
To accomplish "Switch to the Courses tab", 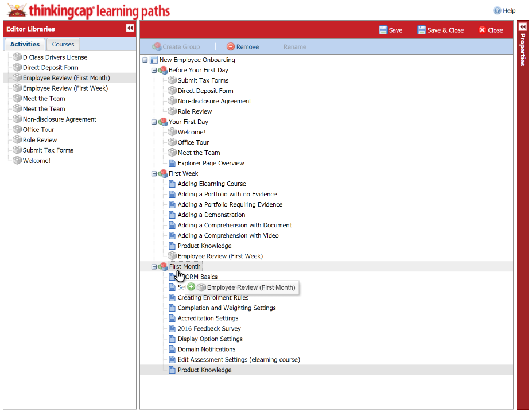I will tap(63, 44).
